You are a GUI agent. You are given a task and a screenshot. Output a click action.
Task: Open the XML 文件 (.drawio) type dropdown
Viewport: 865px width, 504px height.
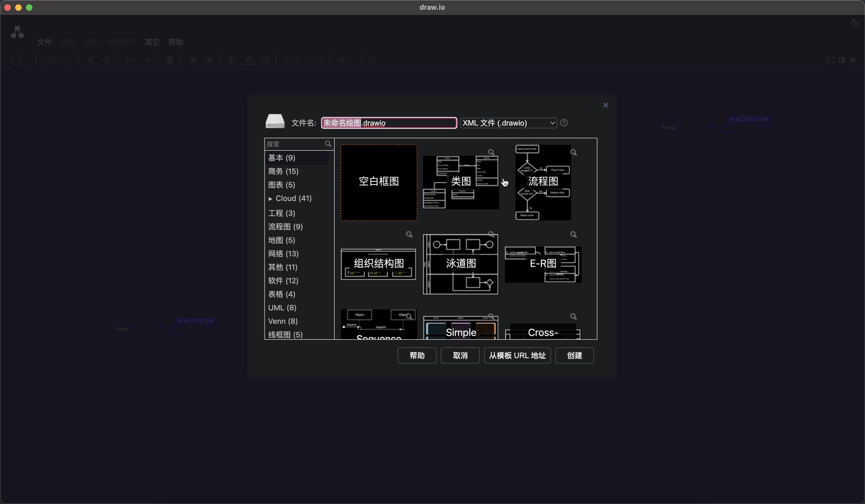pos(508,123)
